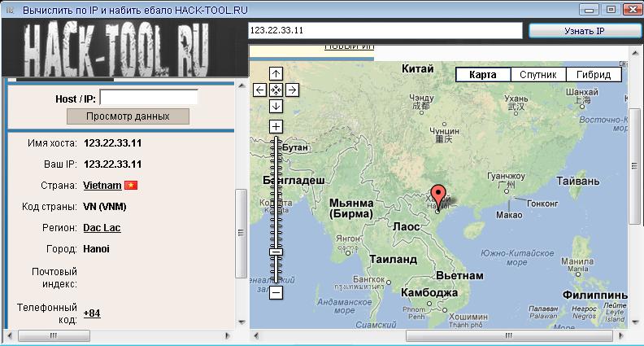Viewport: 644px width, 346px height.
Task: Click map panel horizontal scrollbar right arrow
Action: (621, 335)
